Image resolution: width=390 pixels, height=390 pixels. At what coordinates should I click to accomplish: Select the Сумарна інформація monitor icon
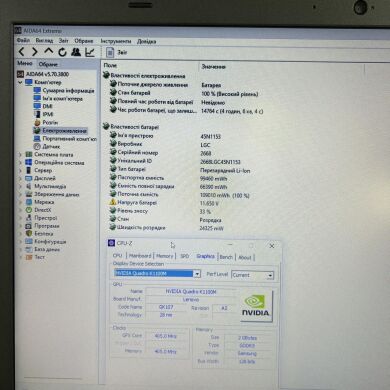point(37,90)
